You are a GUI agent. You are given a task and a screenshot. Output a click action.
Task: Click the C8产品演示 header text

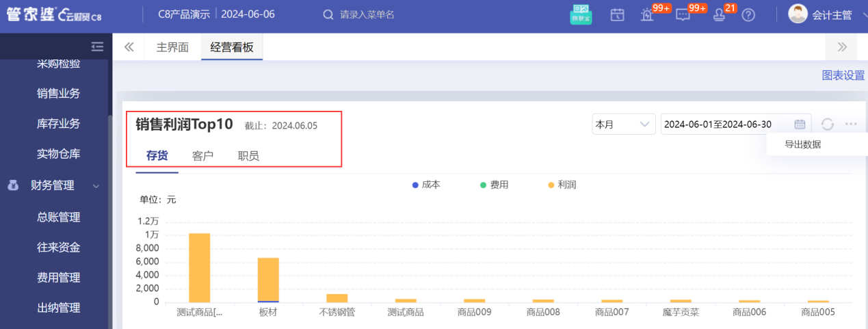coord(184,14)
